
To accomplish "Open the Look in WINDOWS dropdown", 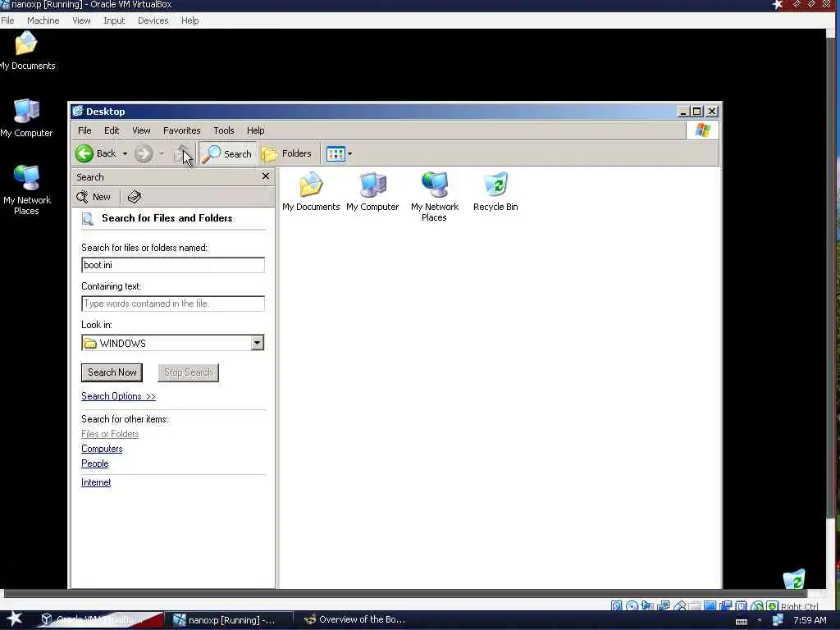I will (257, 343).
